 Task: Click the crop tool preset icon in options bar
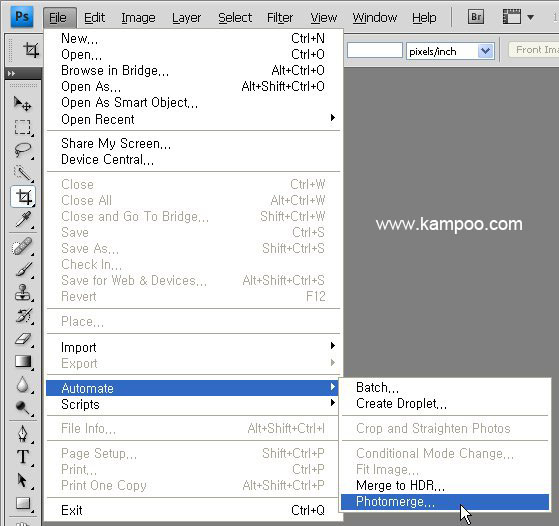click(x=31, y=50)
